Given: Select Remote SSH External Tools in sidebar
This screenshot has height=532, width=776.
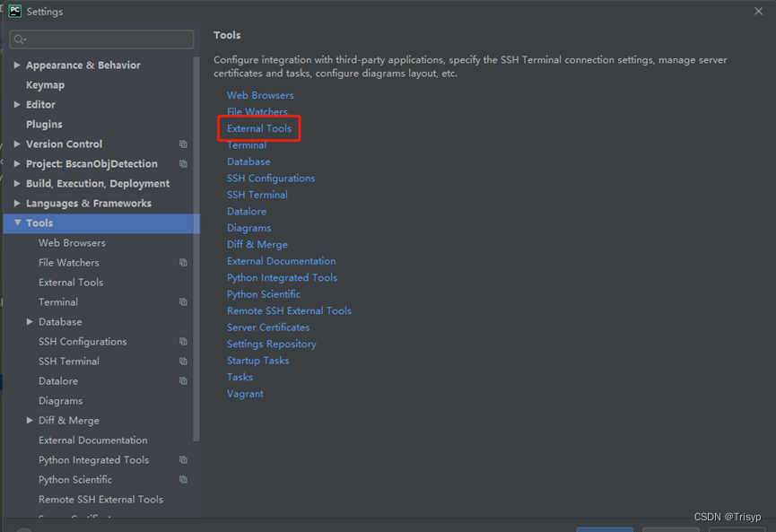Looking at the screenshot, I should (x=101, y=500).
